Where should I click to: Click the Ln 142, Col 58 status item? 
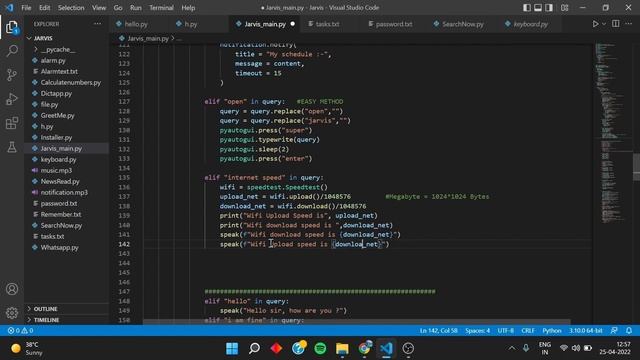click(438, 331)
